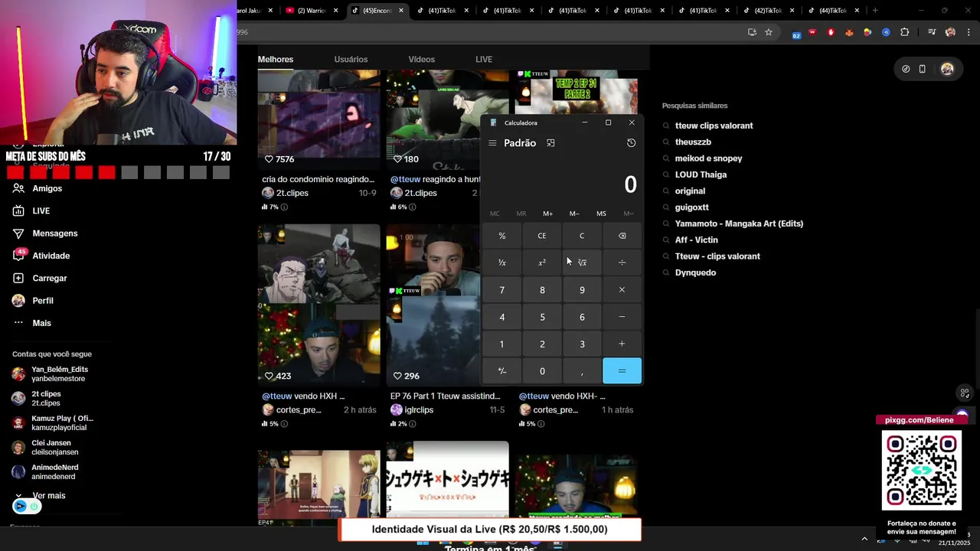Open Atividade notifications in sidebar
The image size is (980, 551).
point(50,256)
